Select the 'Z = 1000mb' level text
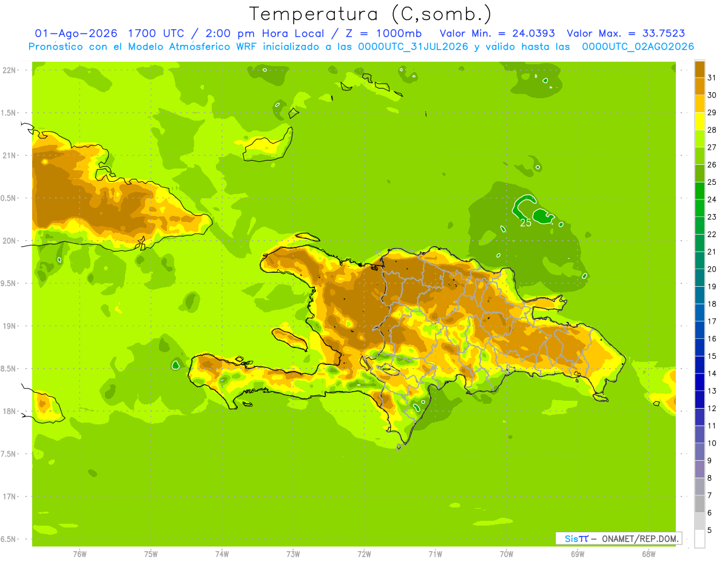The image size is (728, 562). click(385, 33)
